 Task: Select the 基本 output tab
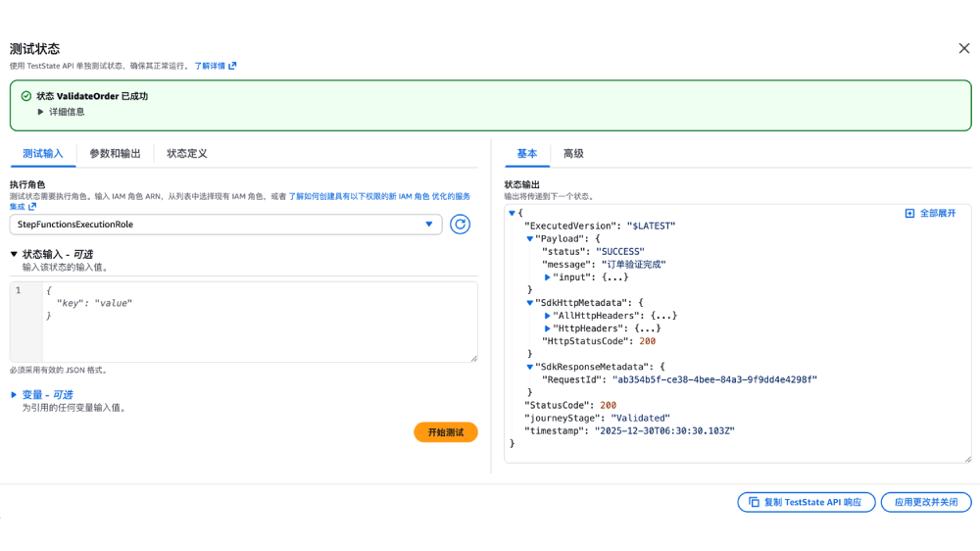(527, 154)
